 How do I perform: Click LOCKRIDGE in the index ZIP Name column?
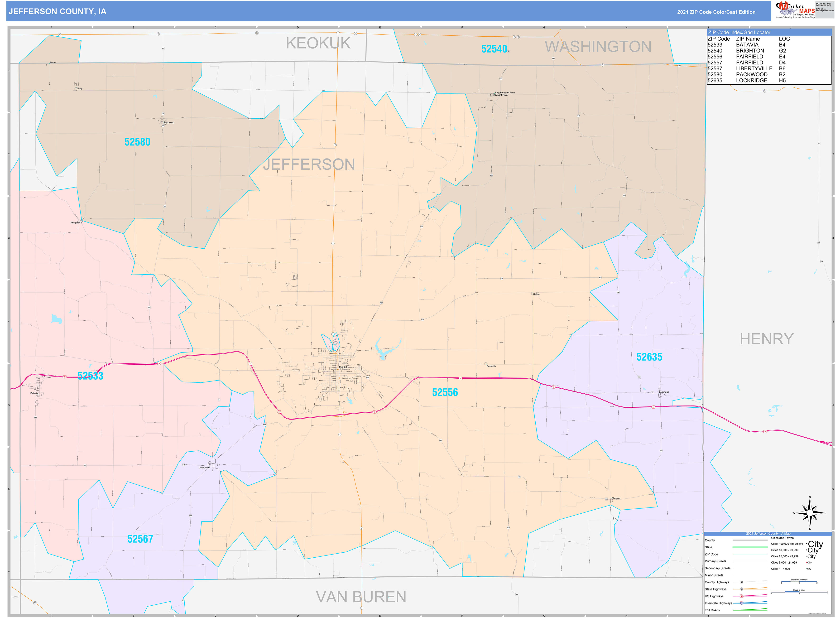click(x=751, y=80)
